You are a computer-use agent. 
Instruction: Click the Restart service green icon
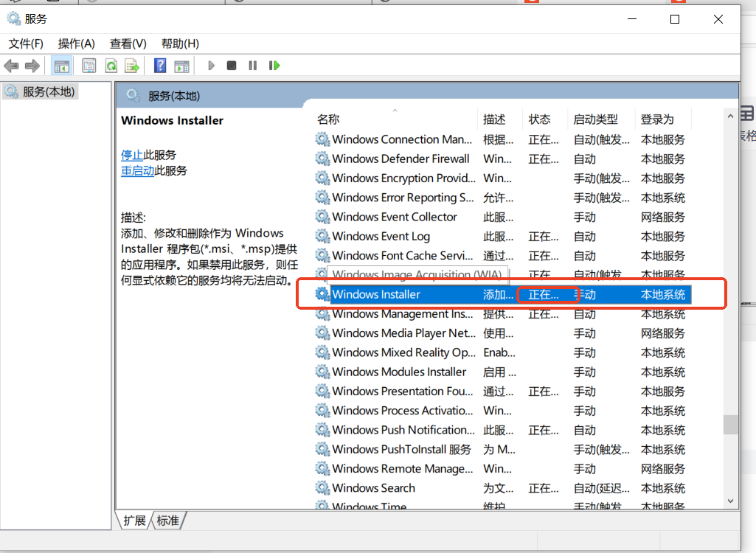274,66
